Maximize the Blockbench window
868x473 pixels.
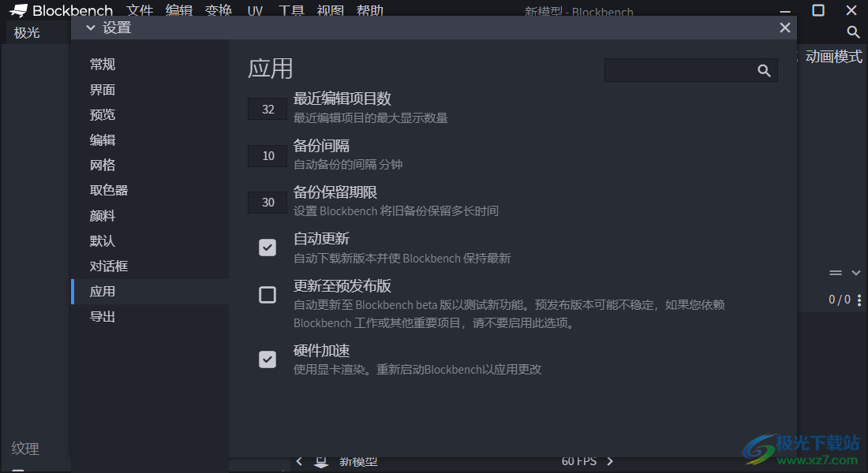[x=818, y=10]
